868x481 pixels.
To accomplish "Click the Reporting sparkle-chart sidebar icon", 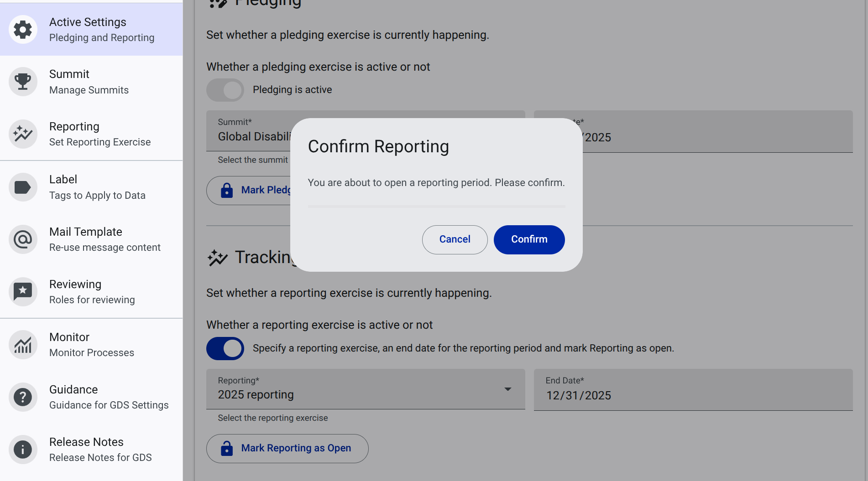I will click(23, 134).
